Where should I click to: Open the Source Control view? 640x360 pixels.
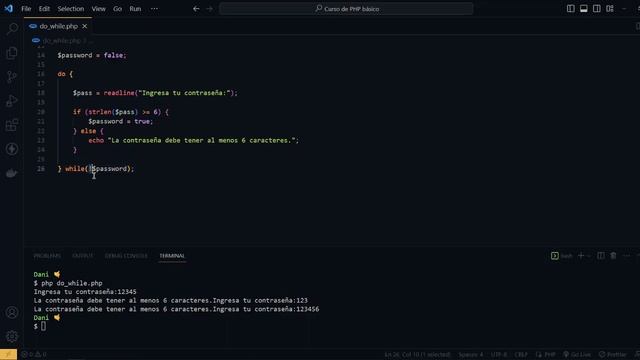(12, 77)
